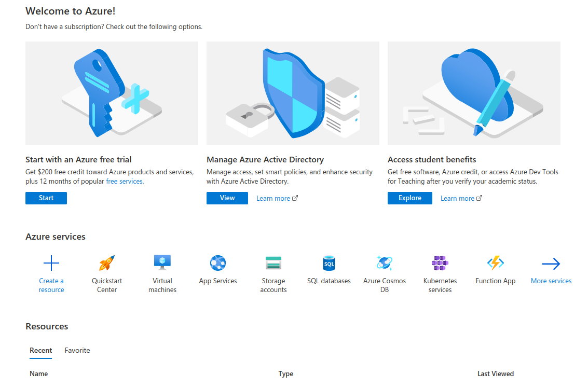The height and width of the screenshot is (387, 588).
Task: Click the More services arrow
Action: 551,263
